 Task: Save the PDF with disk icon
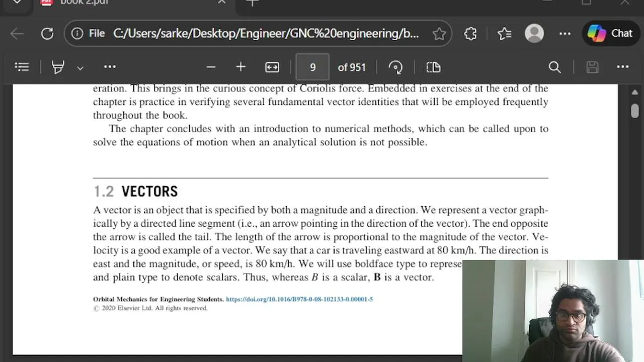[592, 67]
